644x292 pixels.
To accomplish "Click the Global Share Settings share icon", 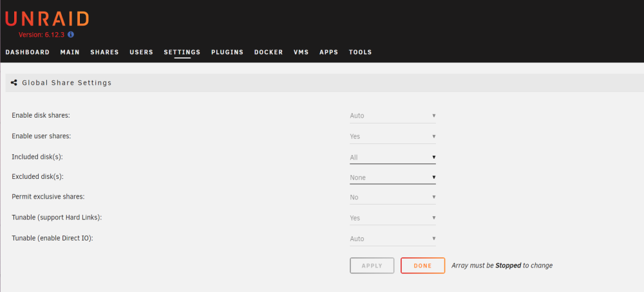I will (x=14, y=83).
